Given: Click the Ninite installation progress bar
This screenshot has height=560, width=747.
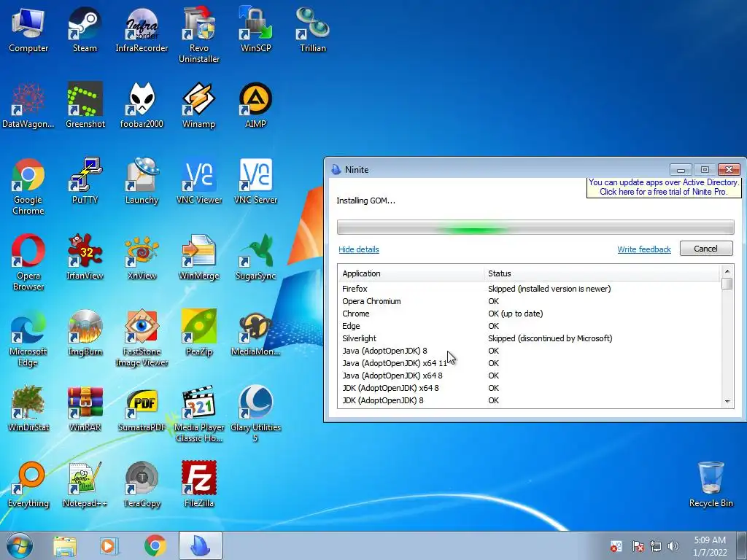Looking at the screenshot, I should coord(535,227).
